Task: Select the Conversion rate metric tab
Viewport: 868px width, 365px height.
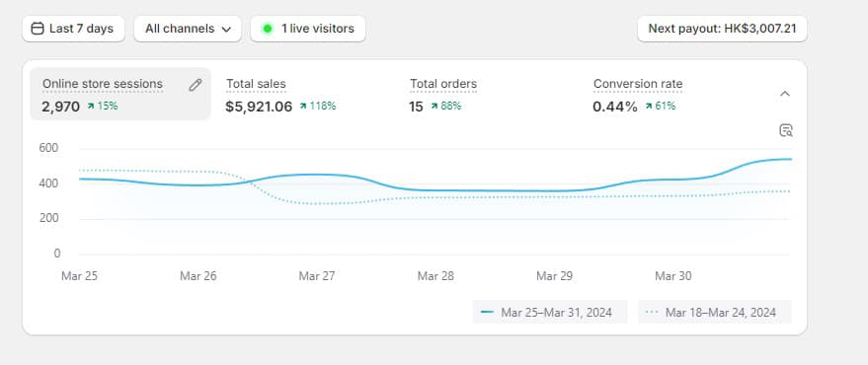Action: tap(670, 94)
